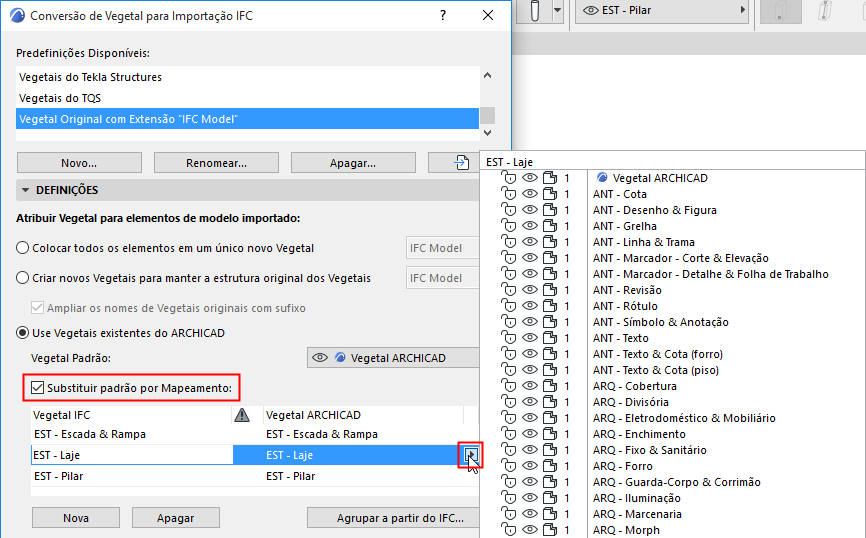866x538 pixels.
Task: Click 'Agrupar a partir do IFC...' button
Action: point(393,518)
